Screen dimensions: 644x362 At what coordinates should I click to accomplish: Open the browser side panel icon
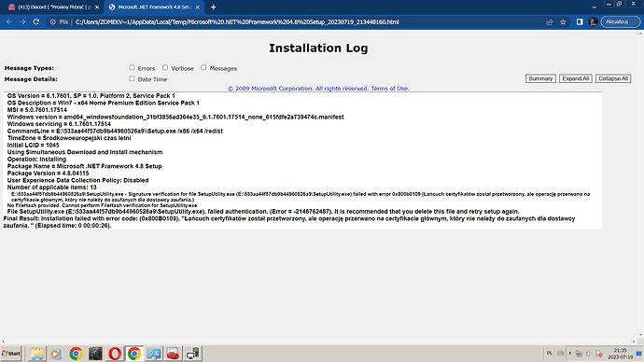[580, 21]
